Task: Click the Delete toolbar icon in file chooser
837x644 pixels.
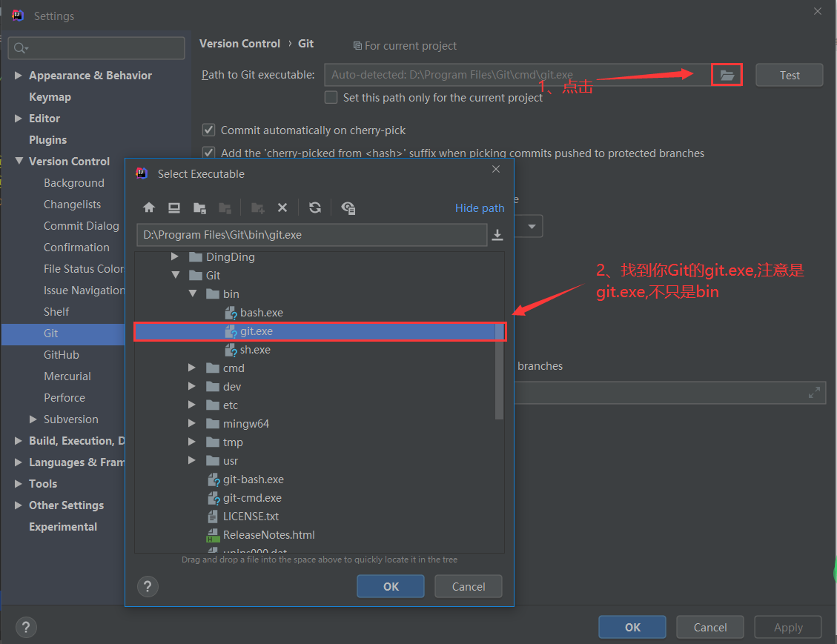Action: (282, 208)
